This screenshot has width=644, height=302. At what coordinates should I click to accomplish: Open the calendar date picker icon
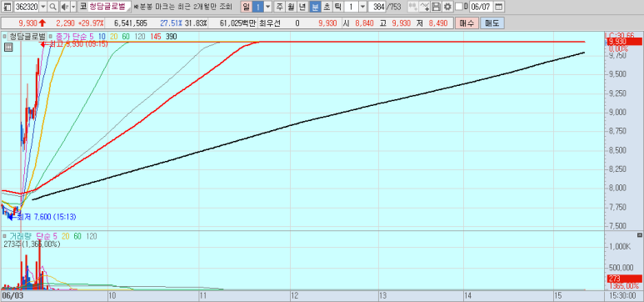498,7
